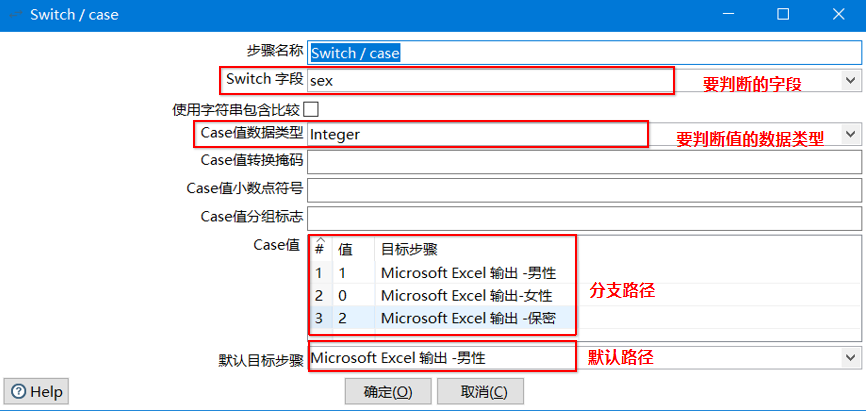This screenshot has height=411, width=866.
Task: Close the Switch / case dialog
Action: [839, 14]
